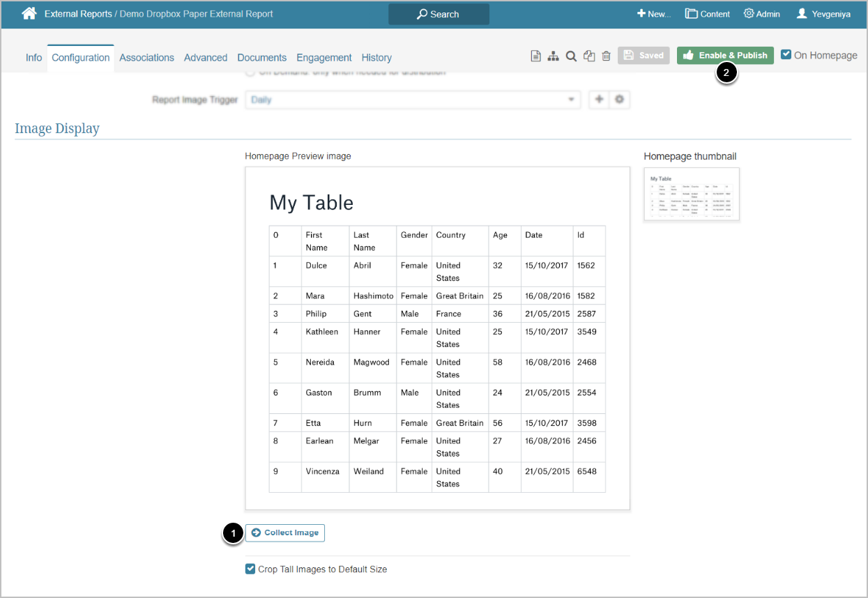
Task: Go to the home page icon
Action: [x=29, y=13]
